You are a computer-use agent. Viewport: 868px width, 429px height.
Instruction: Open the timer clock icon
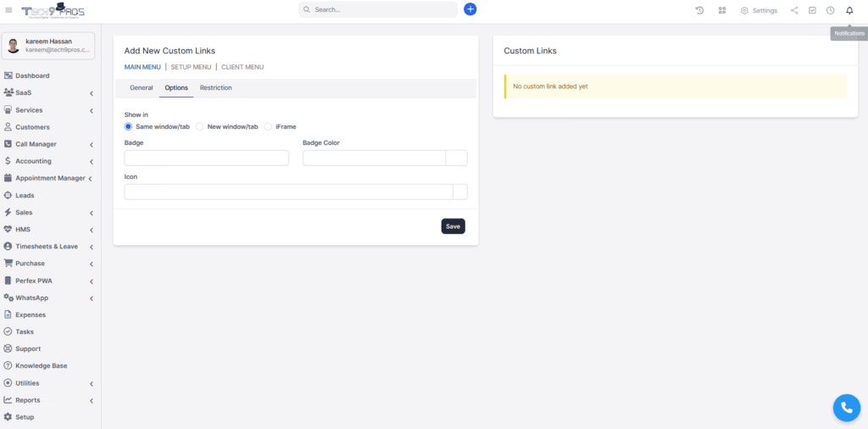tap(831, 10)
